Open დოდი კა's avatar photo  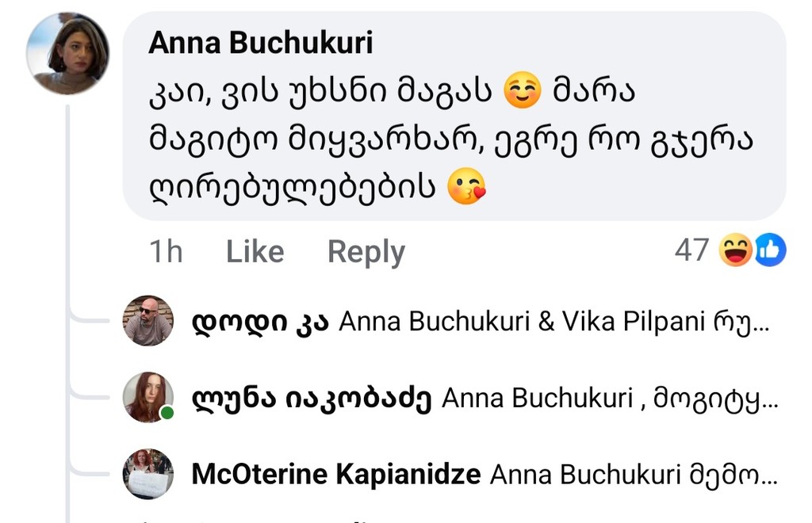[147, 321]
